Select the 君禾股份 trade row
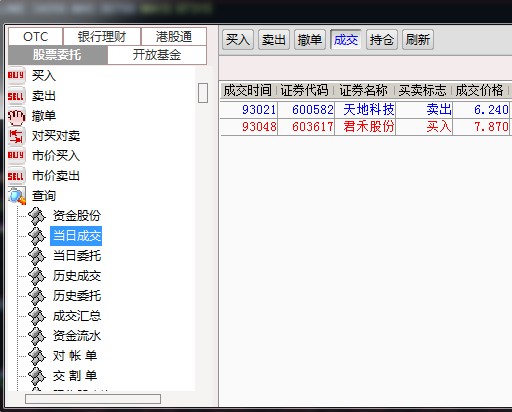Viewport: 512px width, 412px height. click(x=366, y=127)
